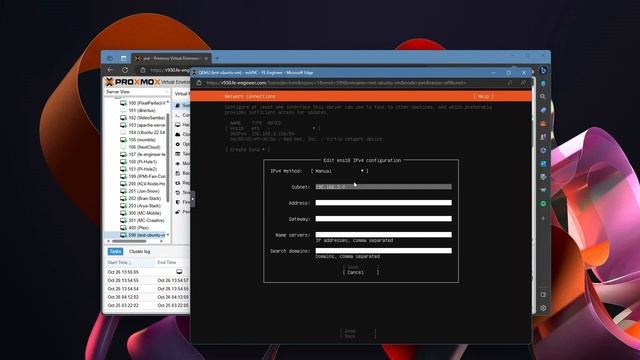Select VM 150 (Pi-Hole1) in the tree
Screen dimensions: 640x360
(138, 162)
